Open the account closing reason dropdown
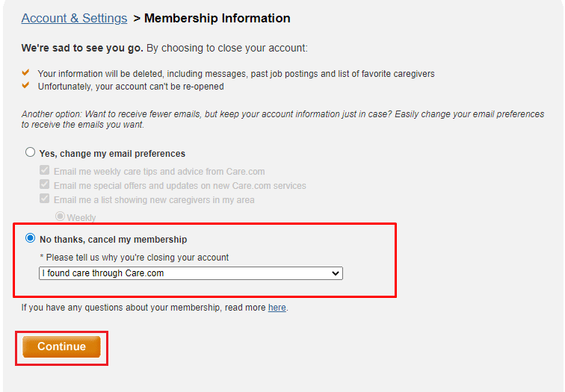 191,273
